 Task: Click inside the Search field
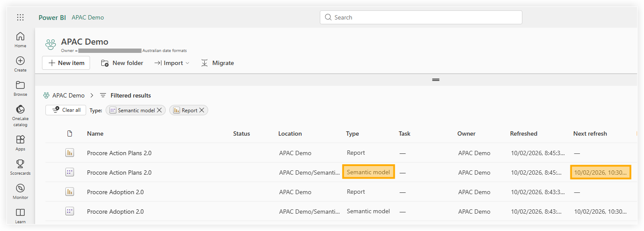pos(421,17)
